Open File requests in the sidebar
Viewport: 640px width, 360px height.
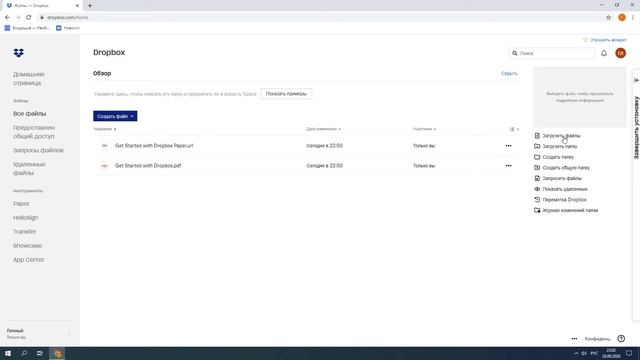[38, 150]
